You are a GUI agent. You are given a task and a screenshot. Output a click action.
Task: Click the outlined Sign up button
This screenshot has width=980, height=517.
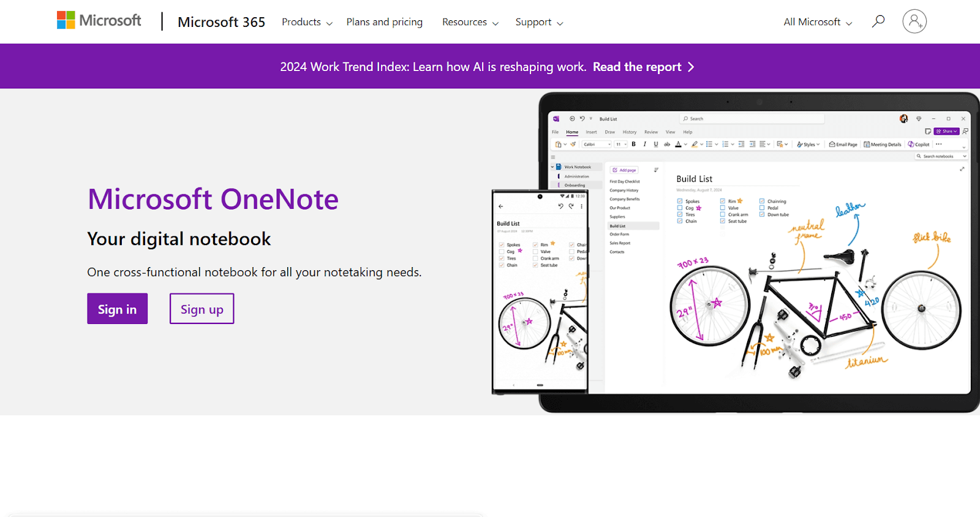click(202, 309)
